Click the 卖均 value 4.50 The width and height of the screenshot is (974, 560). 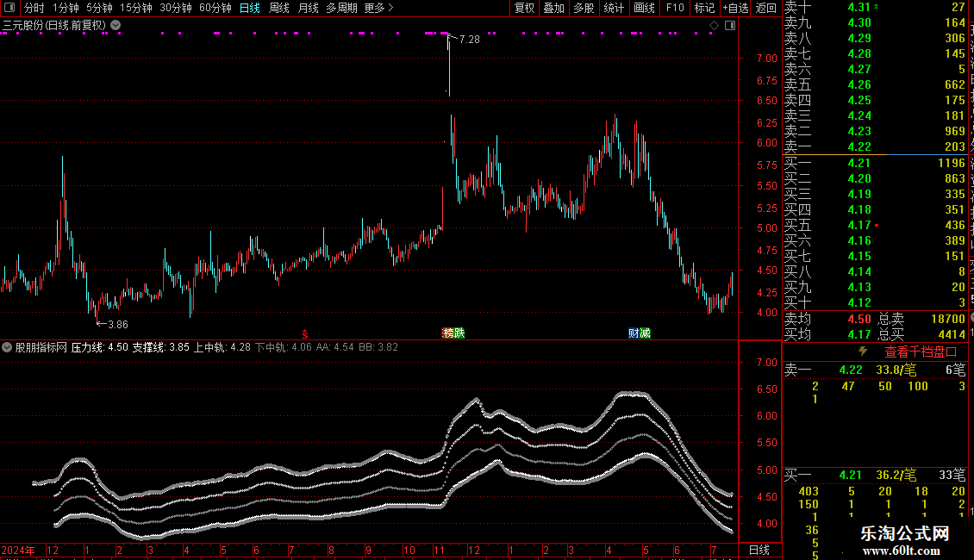tap(859, 319)
